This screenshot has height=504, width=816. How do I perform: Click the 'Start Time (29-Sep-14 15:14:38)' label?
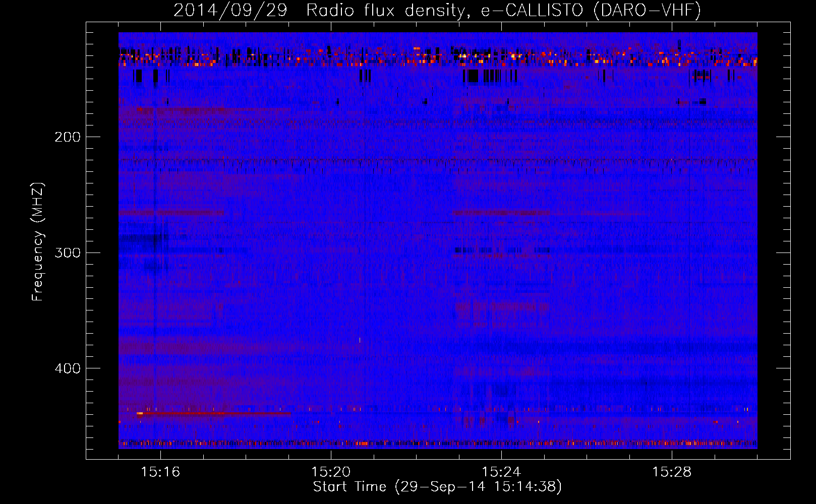pyautogui.click(x=437, y=487)
